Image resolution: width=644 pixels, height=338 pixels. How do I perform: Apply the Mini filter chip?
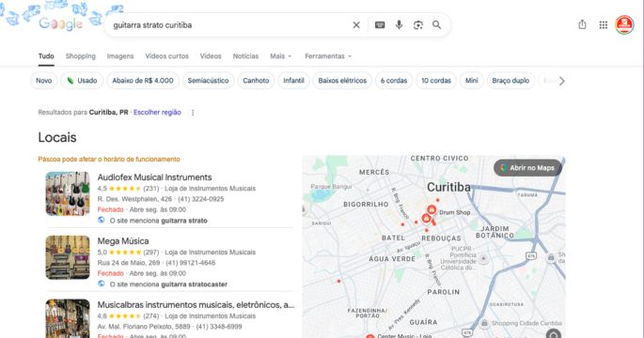[x=472, y=81]
